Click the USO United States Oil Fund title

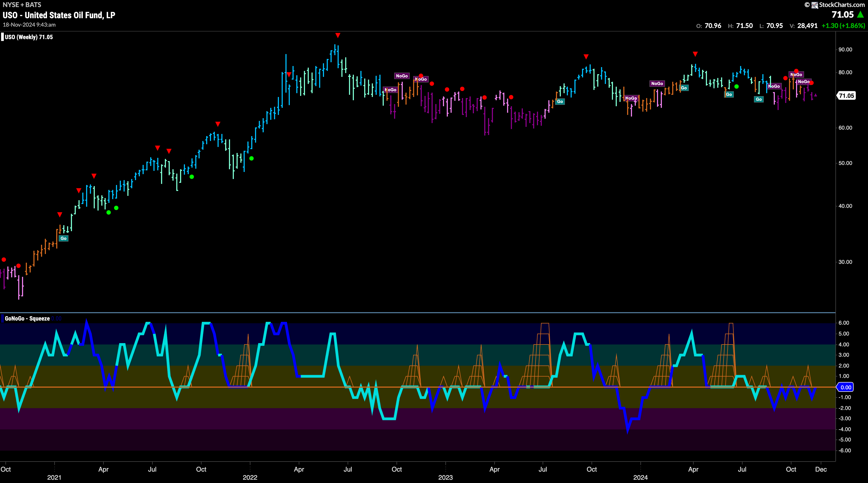[59, 15]
